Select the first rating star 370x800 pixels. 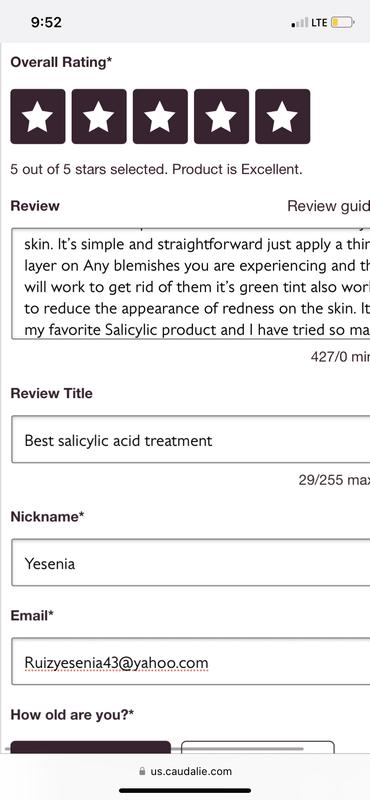point(38,116)
